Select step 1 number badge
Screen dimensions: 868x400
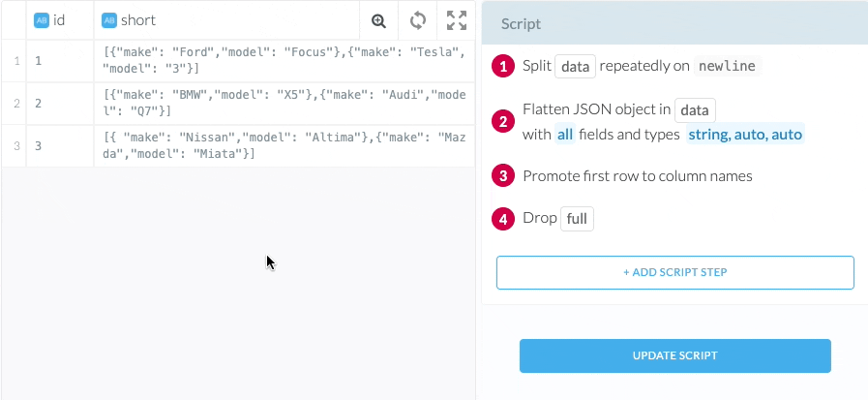pos(503,66)
